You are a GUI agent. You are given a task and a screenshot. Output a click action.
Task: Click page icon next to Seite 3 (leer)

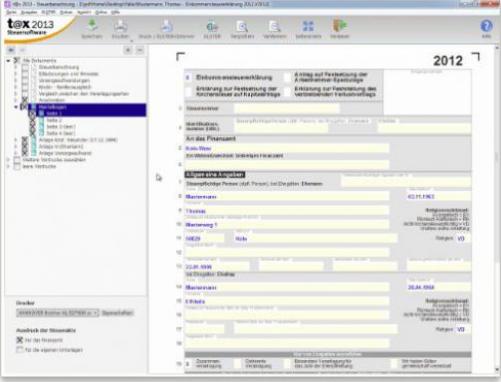click(x=41, y=127)
